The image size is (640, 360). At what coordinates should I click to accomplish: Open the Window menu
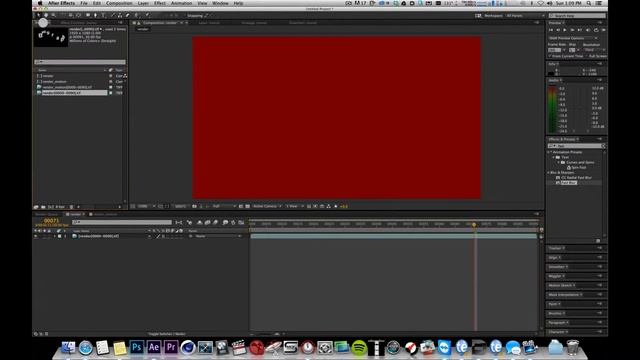220,3
